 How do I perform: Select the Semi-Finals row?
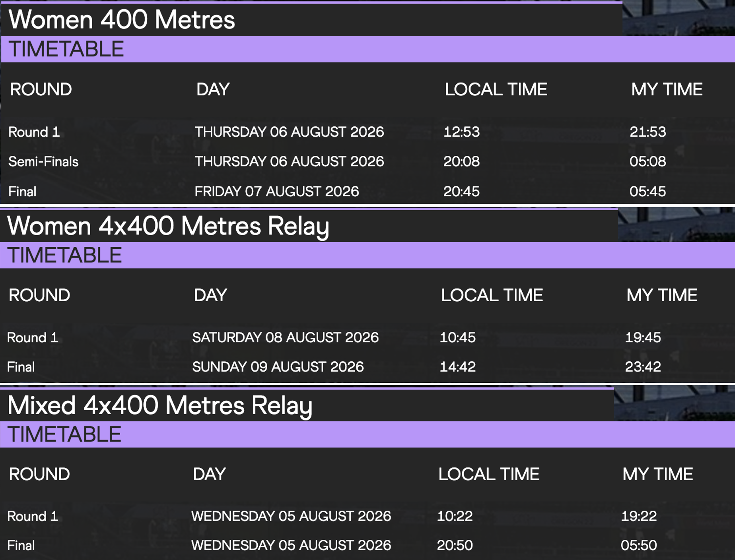pyautogui.click(x=367, y=161)
